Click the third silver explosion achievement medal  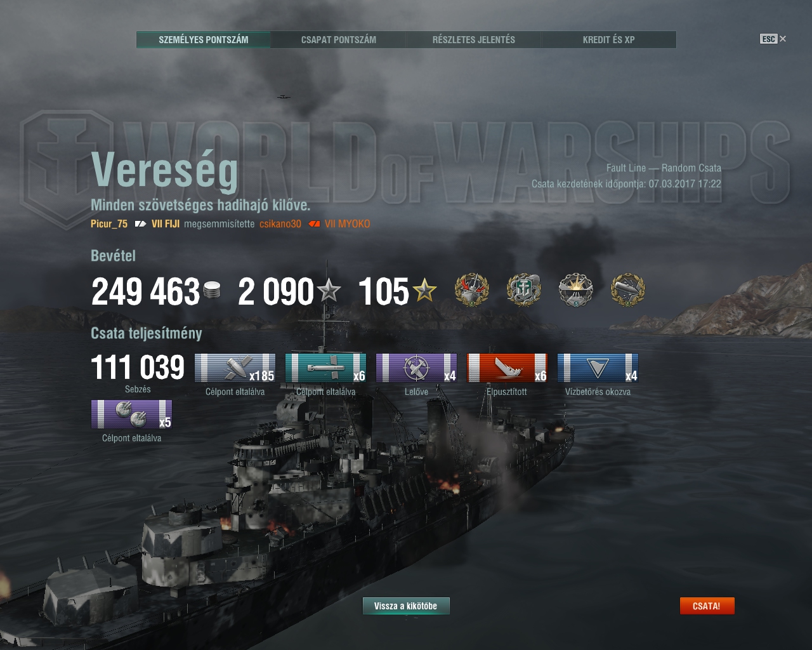point(575,290)
